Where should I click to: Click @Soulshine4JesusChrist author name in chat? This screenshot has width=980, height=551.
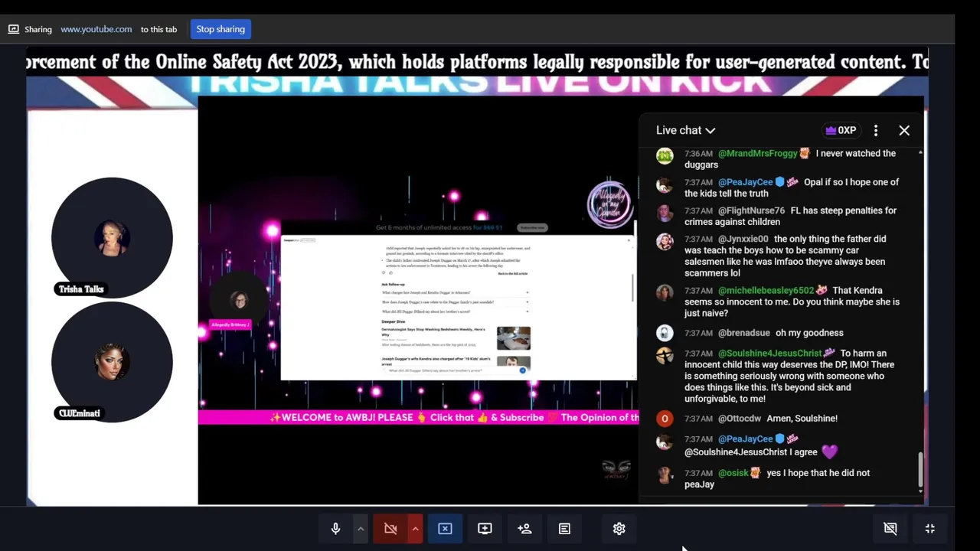click(x=770, y=353)
